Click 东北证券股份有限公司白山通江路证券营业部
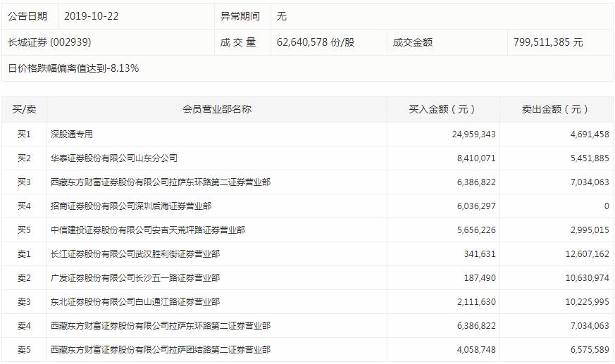Screen dimensions: 615x364 pyautogui.click(x=135, y=302)
